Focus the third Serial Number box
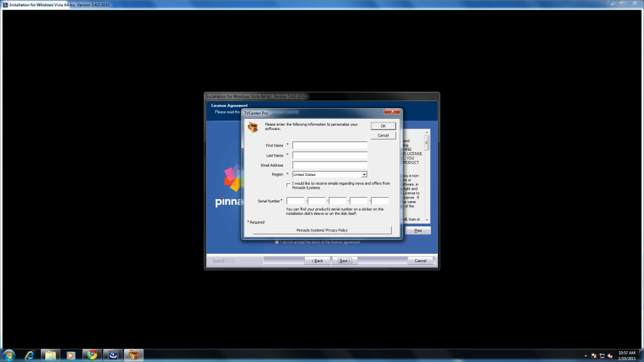Image resolution: width=644 pixels, height=362 pixels. point(338,200)
